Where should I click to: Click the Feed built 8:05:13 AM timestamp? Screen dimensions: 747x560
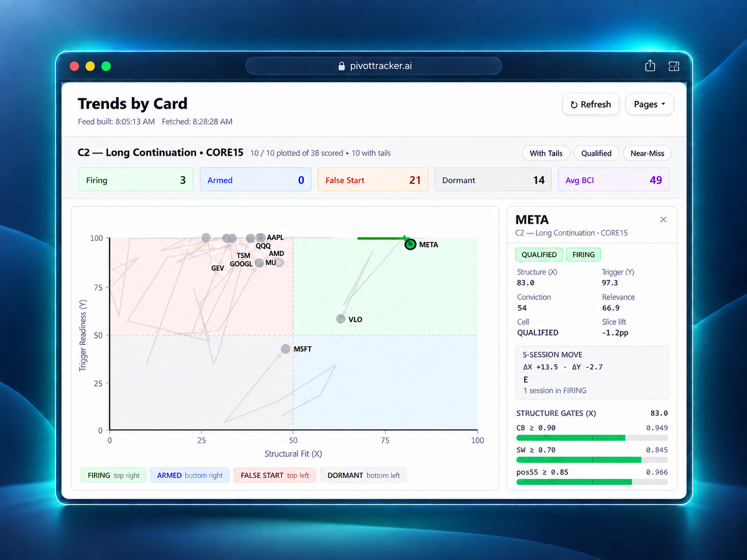click(116, 122)
